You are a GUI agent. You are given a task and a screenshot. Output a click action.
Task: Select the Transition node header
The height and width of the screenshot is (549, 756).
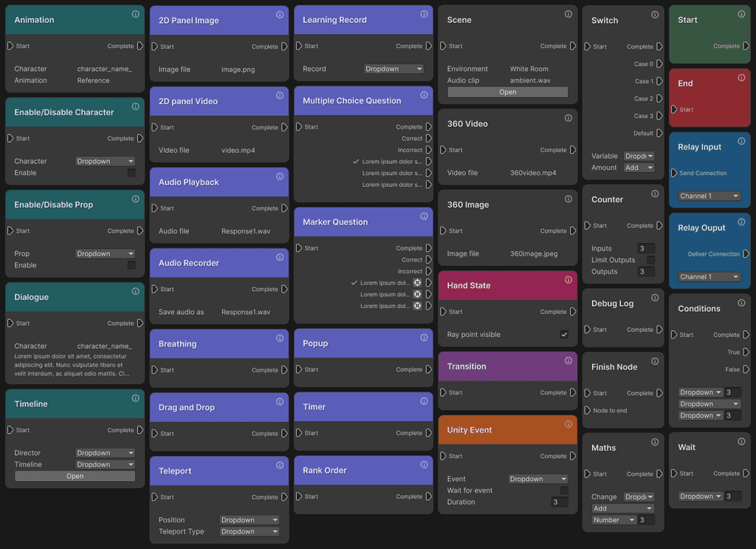[x=508, y=366]
